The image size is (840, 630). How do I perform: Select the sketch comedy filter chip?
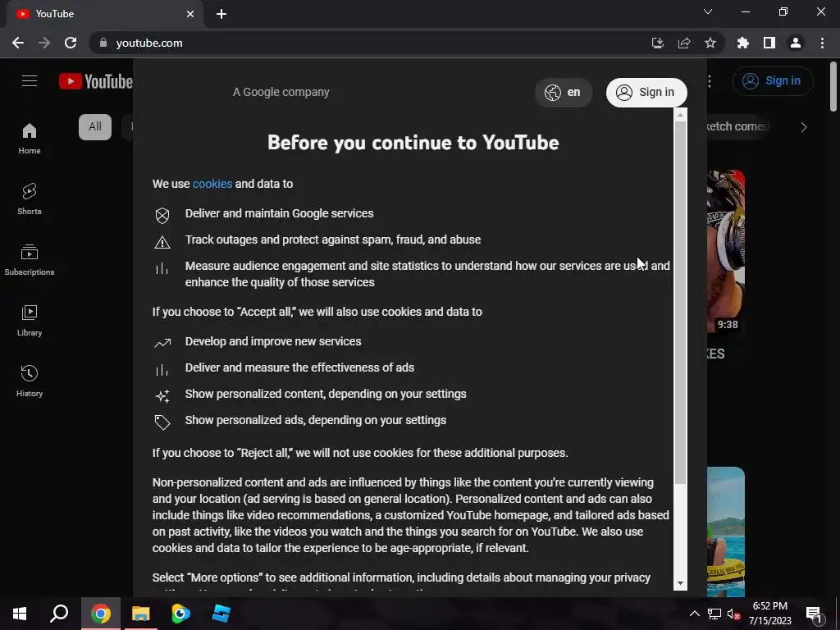tap(737, 127)
